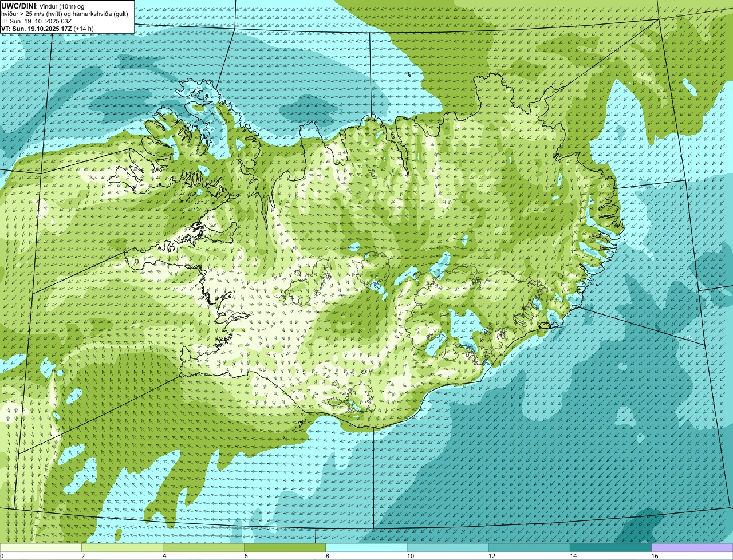Click the 14–16 m/s dark teal legend swatch
The image size is (733, 560).
coord(610,547)
